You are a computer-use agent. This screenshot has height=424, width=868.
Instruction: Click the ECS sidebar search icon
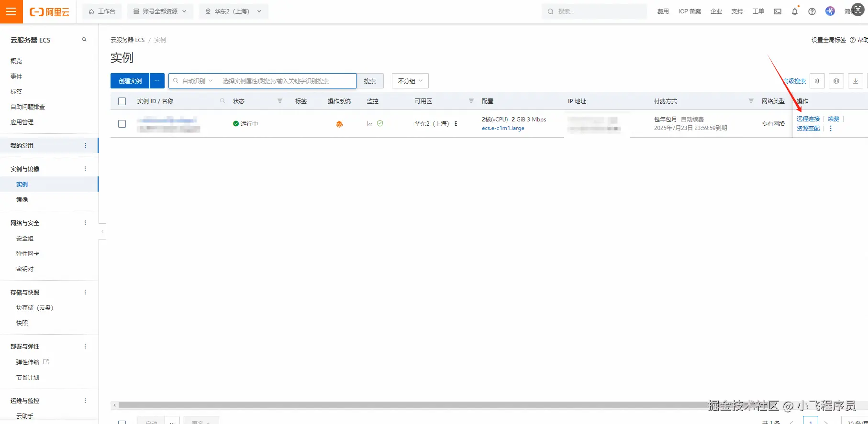[x=84, y=40]
